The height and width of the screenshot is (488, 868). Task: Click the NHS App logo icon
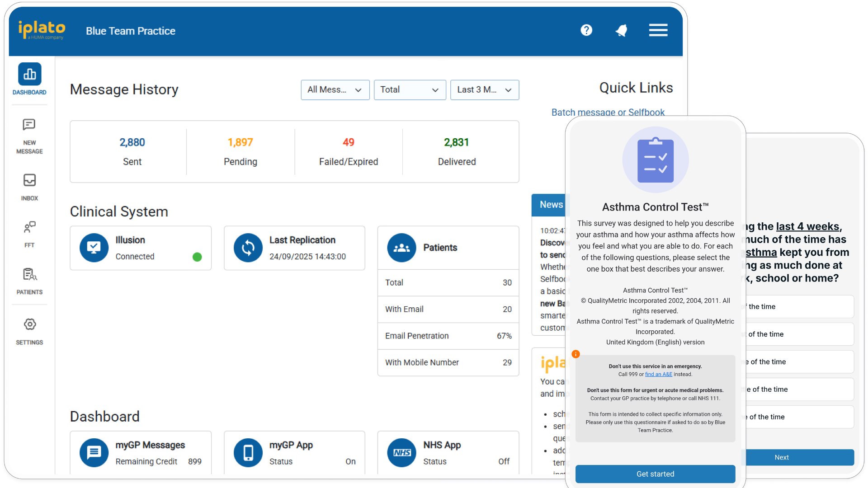tap(401, 452)
